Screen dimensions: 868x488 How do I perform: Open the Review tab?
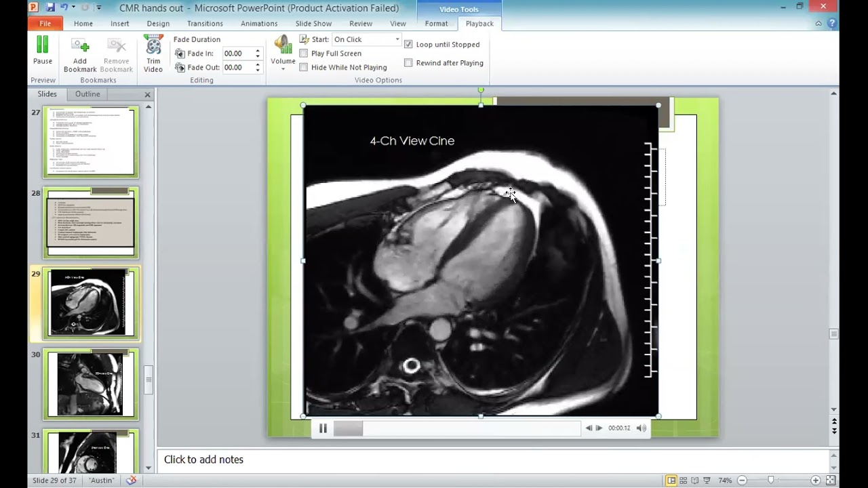click(x=361, y=23)
